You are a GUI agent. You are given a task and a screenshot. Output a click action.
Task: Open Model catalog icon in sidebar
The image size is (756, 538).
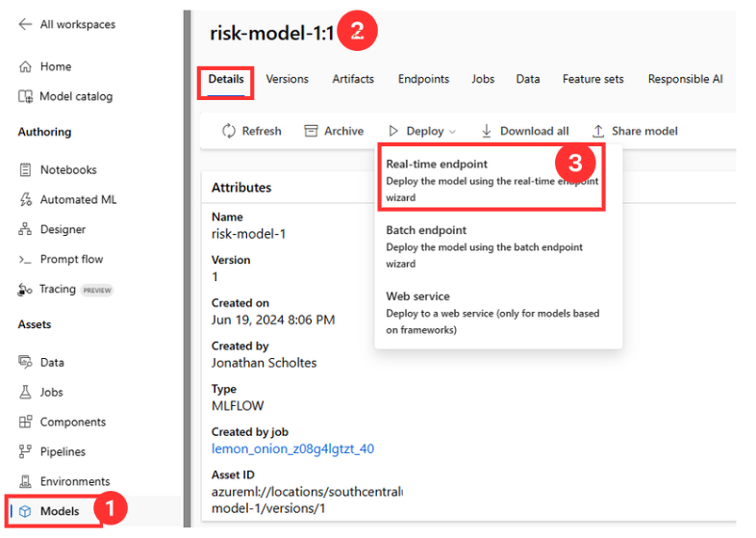(26, 96)
